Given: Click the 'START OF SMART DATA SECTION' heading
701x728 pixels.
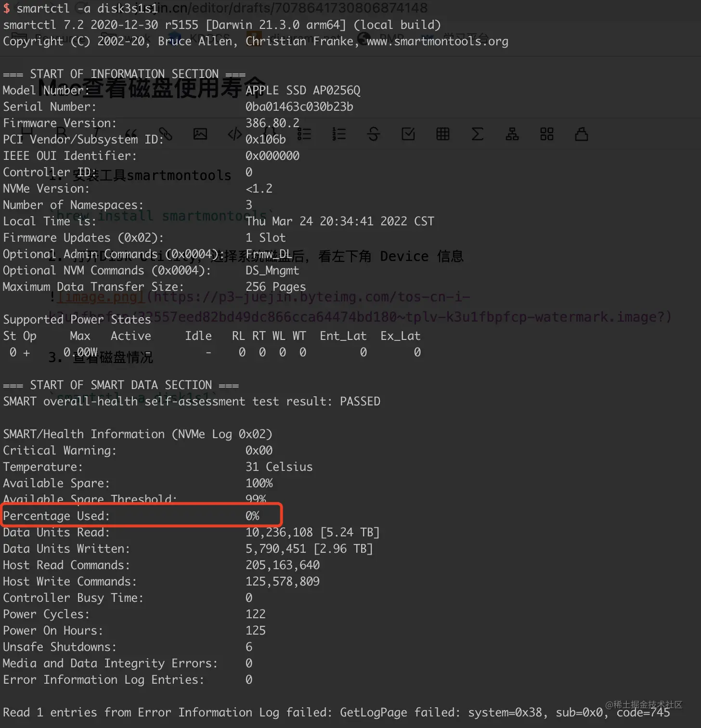Looking at the screenshot, I should (x=121, y=385).
